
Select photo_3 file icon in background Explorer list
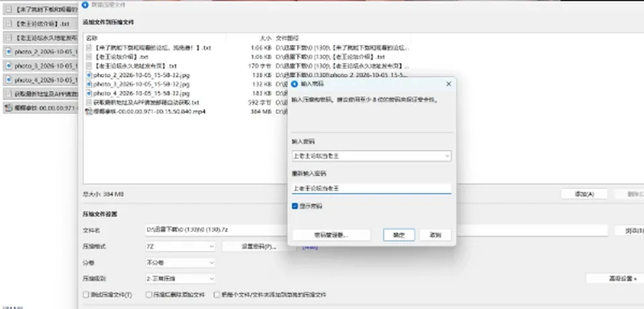[x=9, y=66]
